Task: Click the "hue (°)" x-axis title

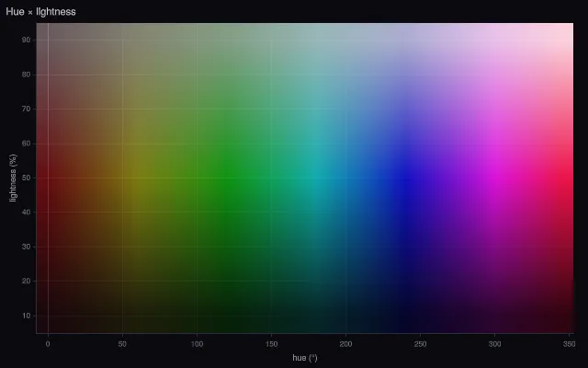Action: (x=305, y=358)
